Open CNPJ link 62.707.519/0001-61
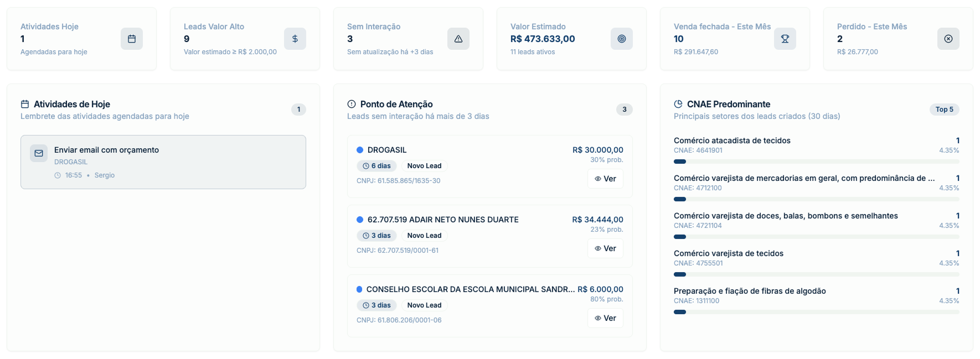This screenshot has height=359, width=980. click(398, 250)
